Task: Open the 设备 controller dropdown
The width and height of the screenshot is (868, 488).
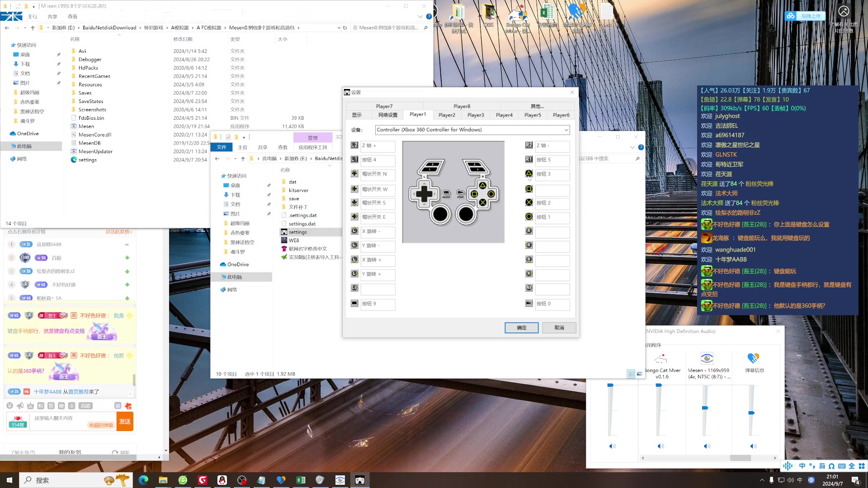Action: pyautogui.click(x=472, y=130)
